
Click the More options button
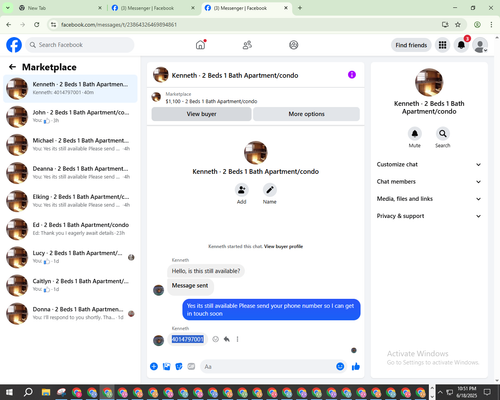pyautogui.click(x=306, y=114)
